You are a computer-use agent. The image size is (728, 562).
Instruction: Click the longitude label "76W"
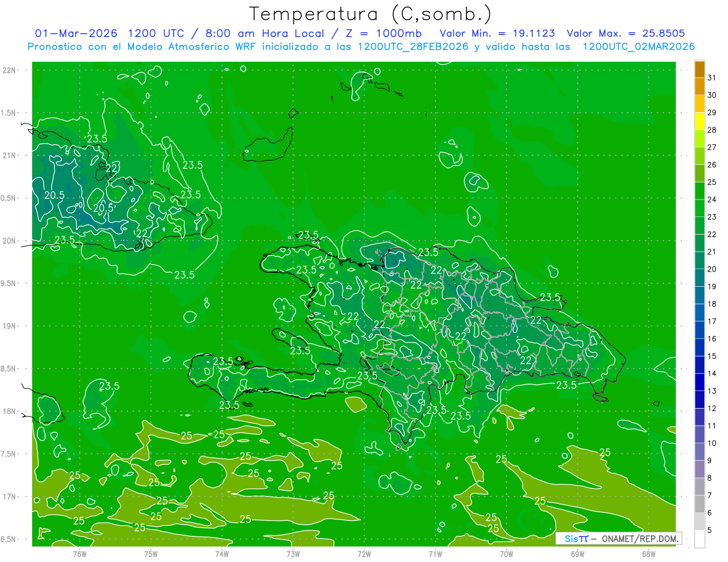click(79, 554)
